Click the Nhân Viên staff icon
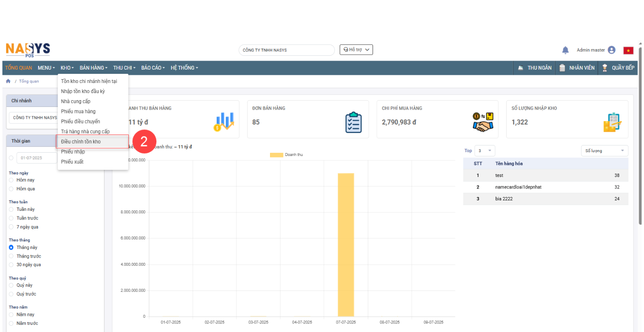 (x=562, y=68)
